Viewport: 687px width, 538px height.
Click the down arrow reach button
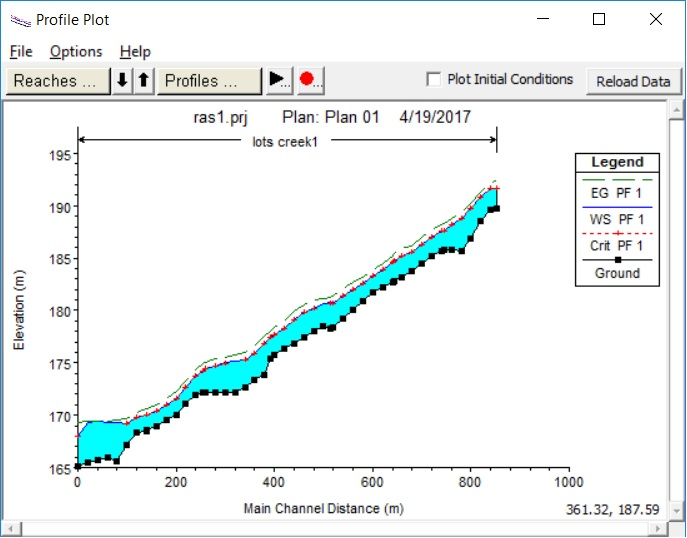[123, 81]
